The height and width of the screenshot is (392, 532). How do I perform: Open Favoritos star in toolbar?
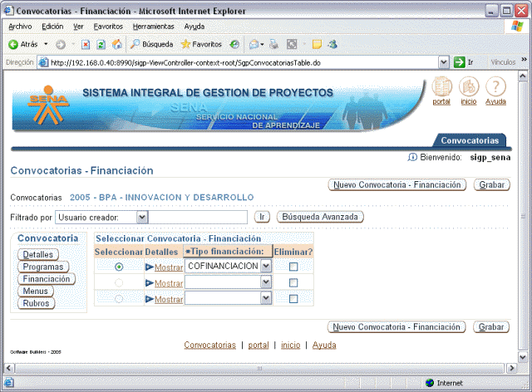click(x=201, y=44)
